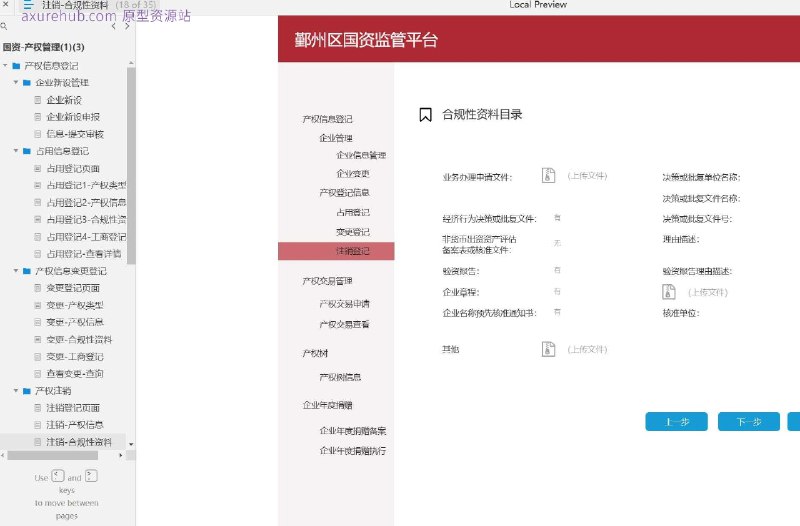The width and height of the screenshot is (800, 526).
Task: Select the highlighted 注销登记 nav item
Action: tap(336, 251)
